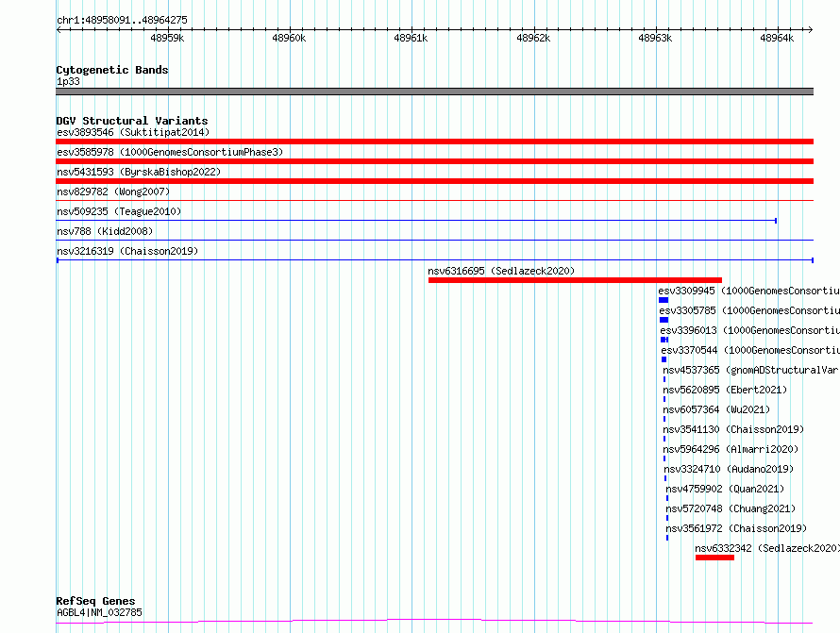Select the nsv829782 (Wong2007) label
The width and height of the screenshot is (840, 633).
[113, 192]
